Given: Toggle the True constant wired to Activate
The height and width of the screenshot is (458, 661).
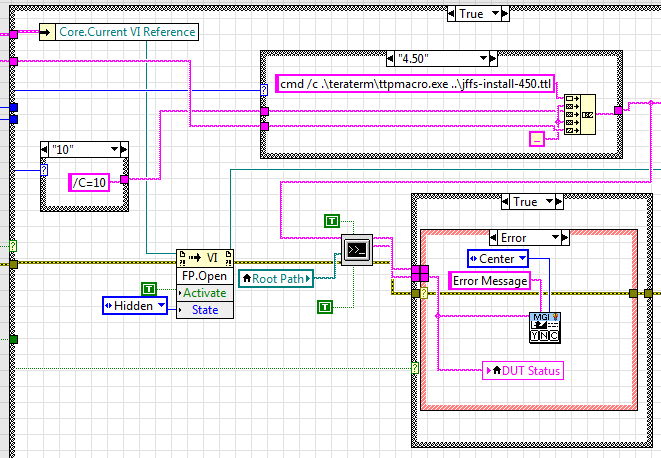Looking at the screenshot, I should point(150,289).
